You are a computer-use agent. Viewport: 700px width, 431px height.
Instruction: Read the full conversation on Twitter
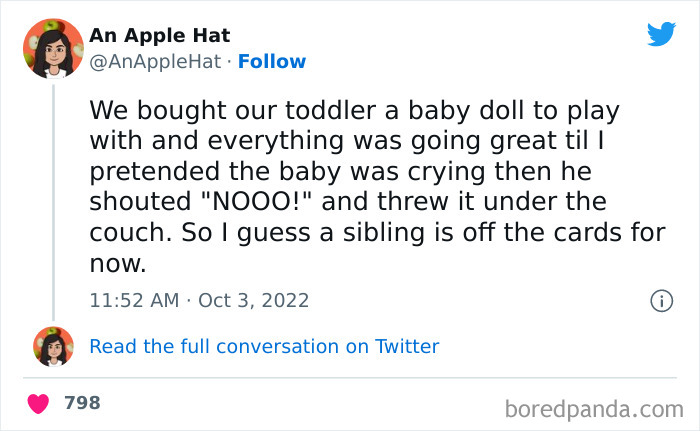[264, 347]
